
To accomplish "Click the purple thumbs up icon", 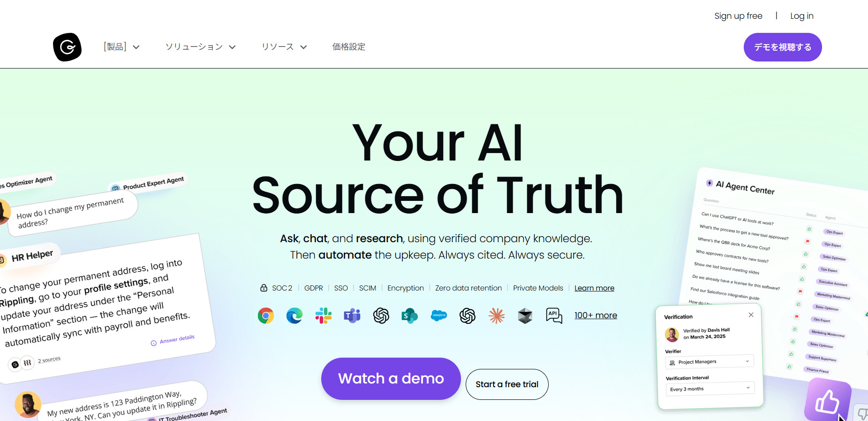I will pos(828,401).
